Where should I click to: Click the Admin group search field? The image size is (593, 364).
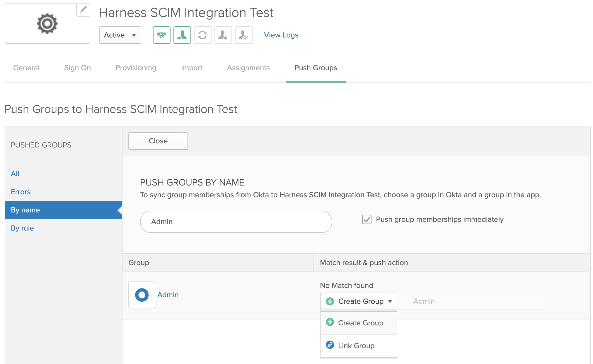pyautogui.click(x=236, y=222)
